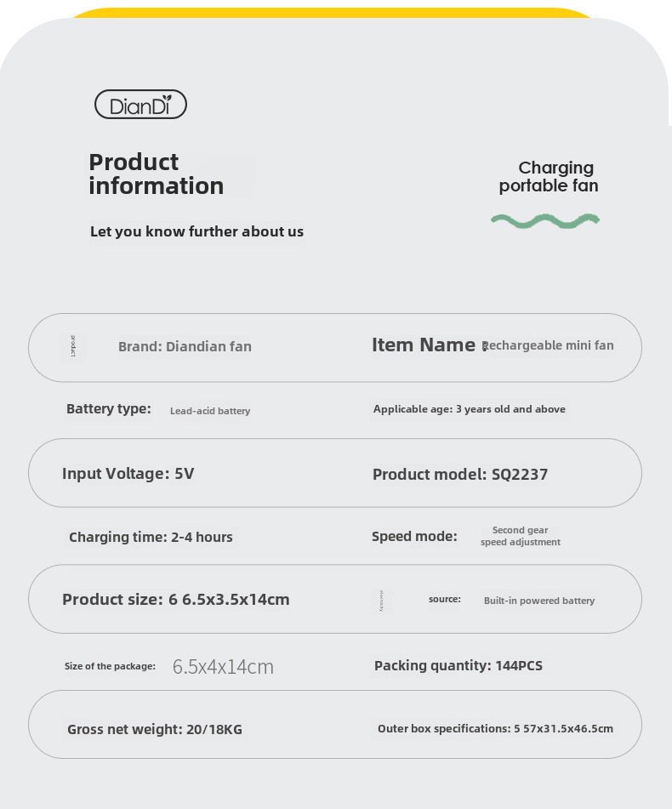Viewport: 672px width, 809px height.
Task: Click the "Brand: Diandian fan" text
Action: (x=185, y=346)
